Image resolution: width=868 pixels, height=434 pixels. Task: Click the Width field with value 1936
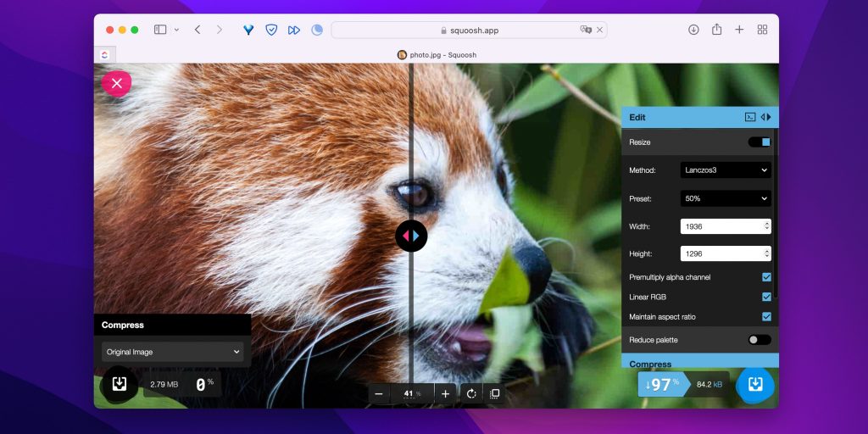(x=726, y=225)
